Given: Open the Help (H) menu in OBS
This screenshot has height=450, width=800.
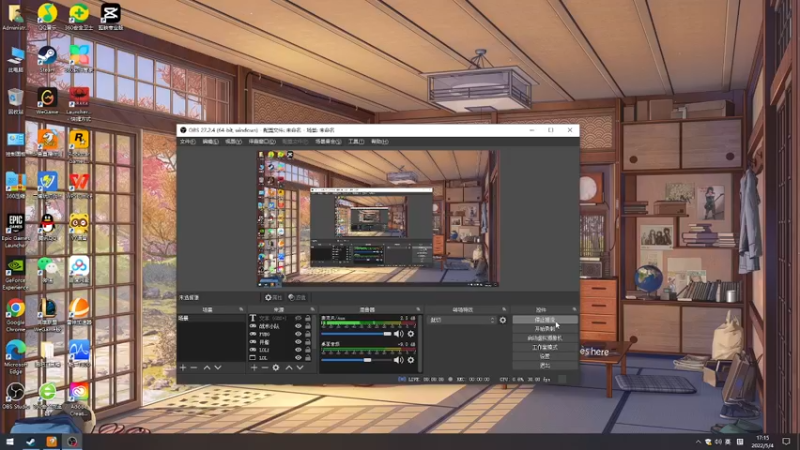Looking at the screenshot, I should click(x=379, y=142).
